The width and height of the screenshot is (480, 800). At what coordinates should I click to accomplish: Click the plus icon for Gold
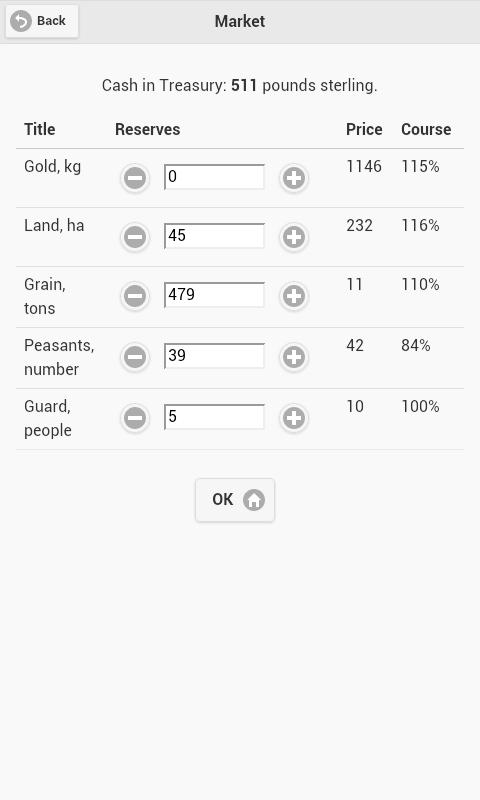pyautogui.click(x=294, y=178)
